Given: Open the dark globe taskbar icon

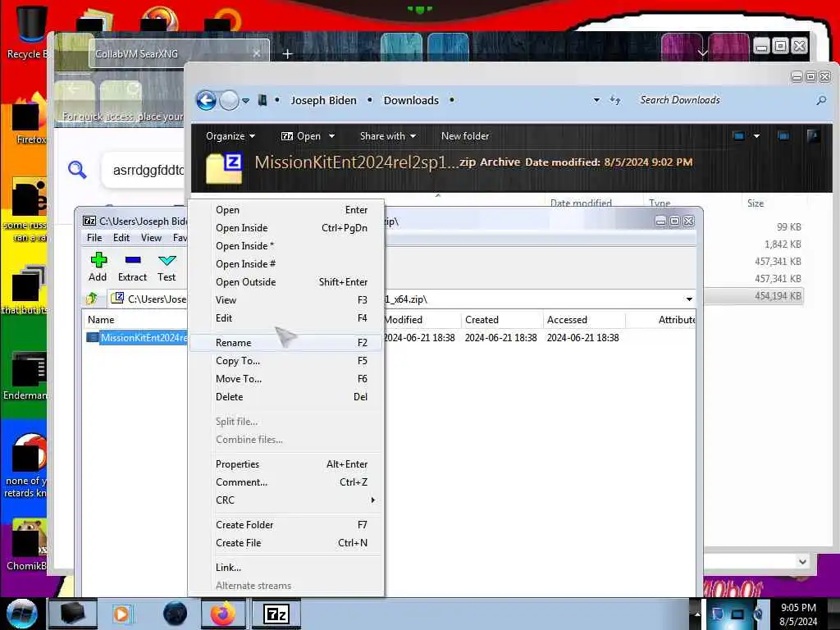Looking at the screenshot, I should pos(176,614).
